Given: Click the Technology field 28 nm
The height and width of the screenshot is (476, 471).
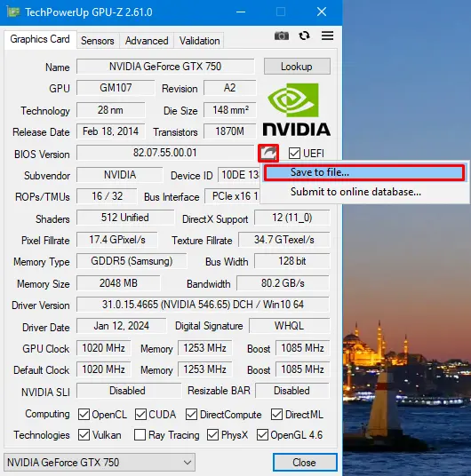Looking at the screenshot, I should click(x=110, y=110).
